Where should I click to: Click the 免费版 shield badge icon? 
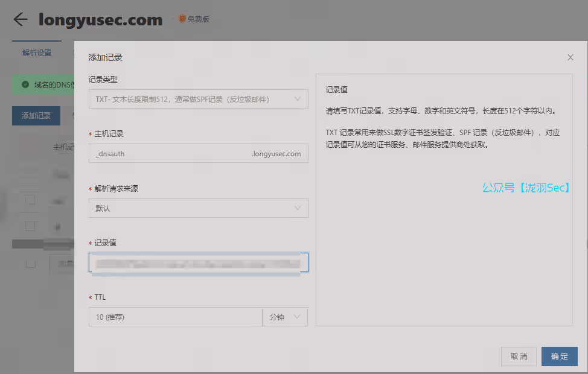coord(181,18)
